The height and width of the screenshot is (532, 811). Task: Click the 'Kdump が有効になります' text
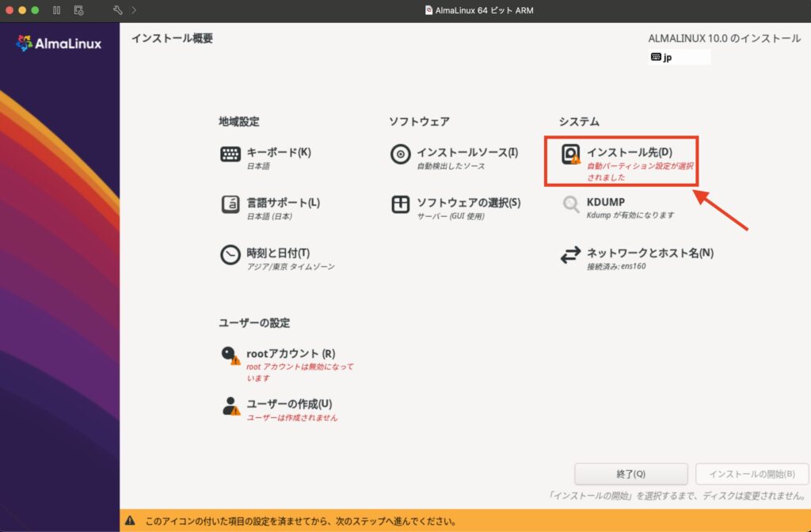pyautogui.click(x=630, y=215)
